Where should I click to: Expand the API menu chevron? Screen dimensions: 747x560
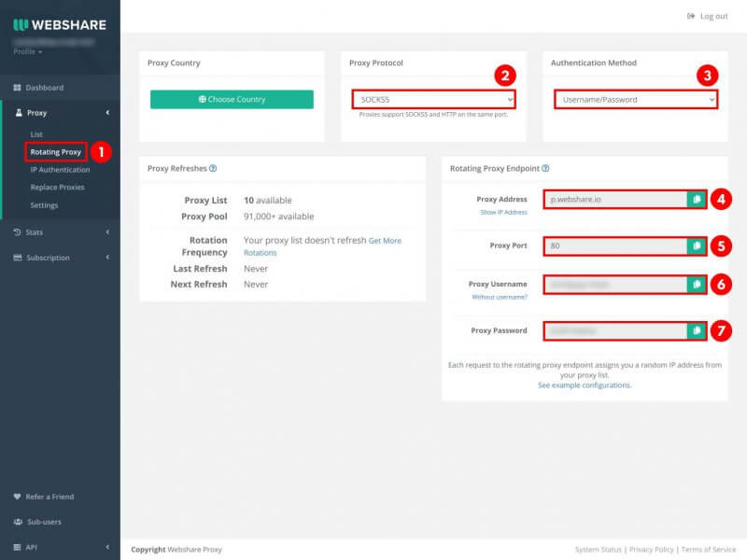107,547
